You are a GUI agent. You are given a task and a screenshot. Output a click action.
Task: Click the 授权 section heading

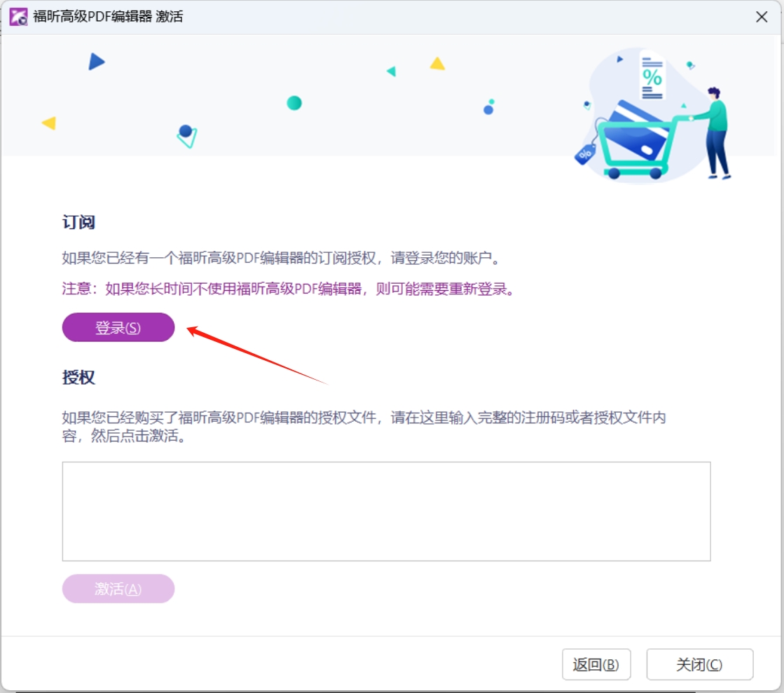(x=78, y=377)
